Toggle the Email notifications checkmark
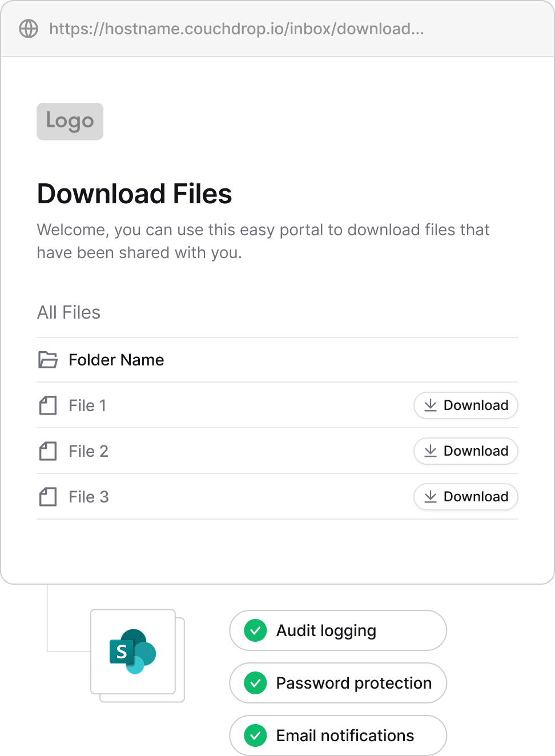Viewport: 555px width, 756px height. [x=255, y=735]
